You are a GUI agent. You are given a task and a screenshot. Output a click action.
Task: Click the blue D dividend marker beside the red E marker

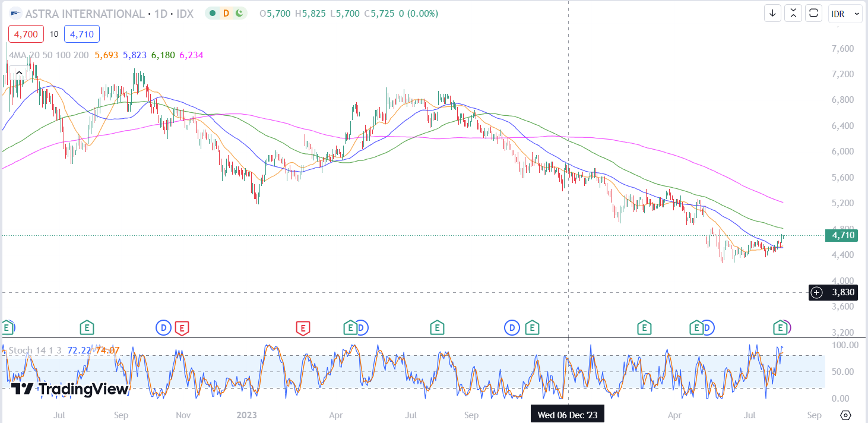[x=163, y=327]
